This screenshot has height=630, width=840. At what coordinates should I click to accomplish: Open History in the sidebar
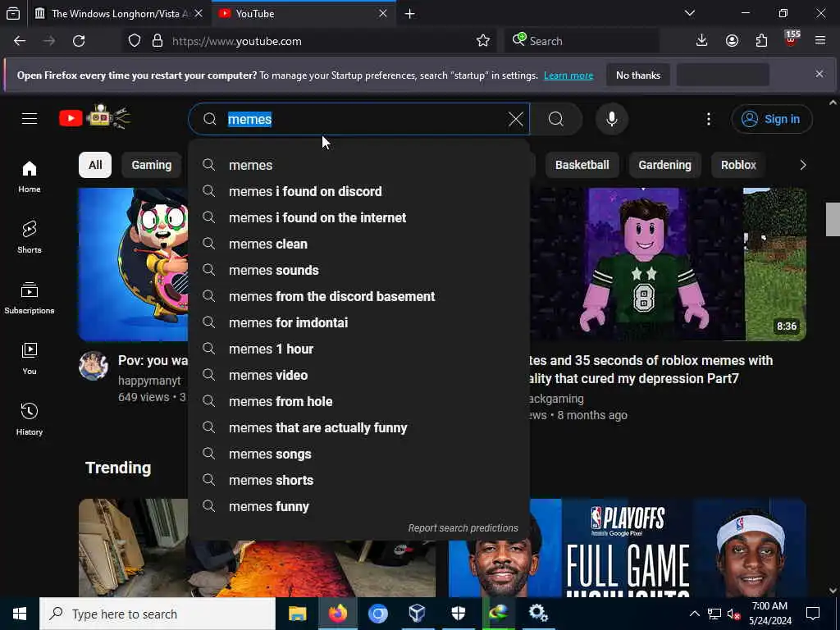tap(30, 419)
